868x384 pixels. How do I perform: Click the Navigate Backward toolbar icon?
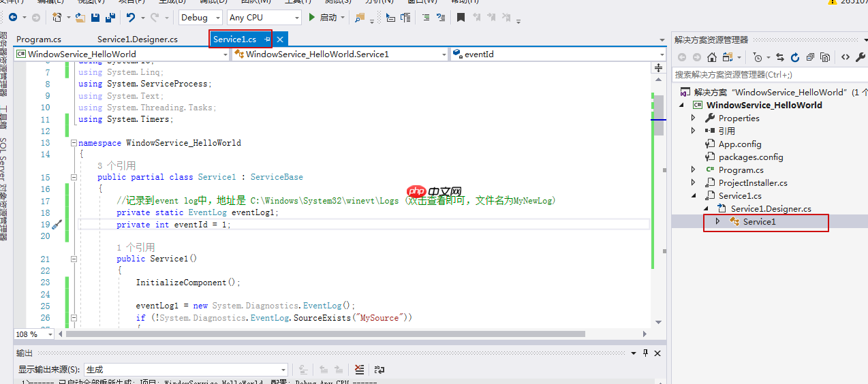[x=13, y=18]
